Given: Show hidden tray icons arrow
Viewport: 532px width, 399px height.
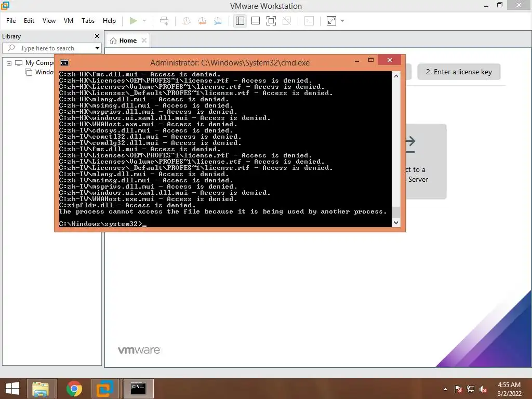Looking at the screenshot, I should [445, 389].
